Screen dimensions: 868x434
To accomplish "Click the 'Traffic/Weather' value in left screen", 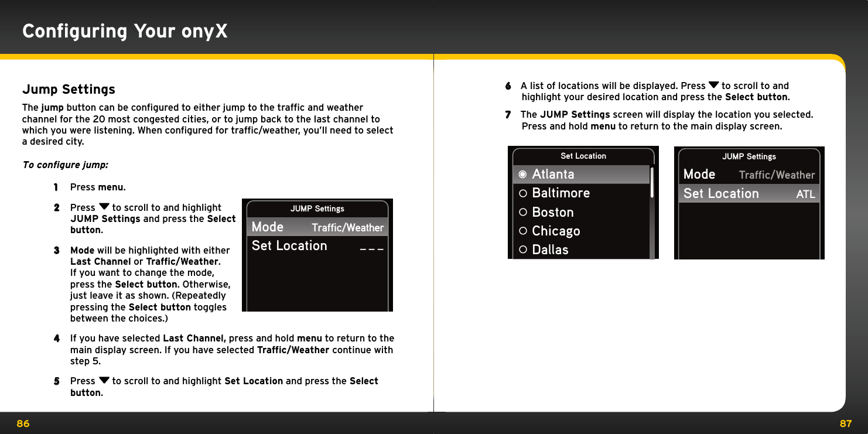I will 347,228.
